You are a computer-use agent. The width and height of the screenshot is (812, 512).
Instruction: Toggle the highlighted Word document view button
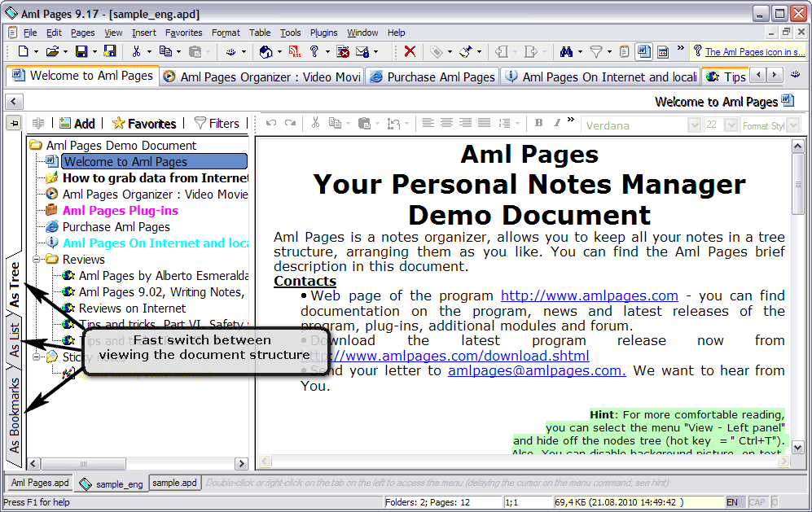(x=643, y=51)
